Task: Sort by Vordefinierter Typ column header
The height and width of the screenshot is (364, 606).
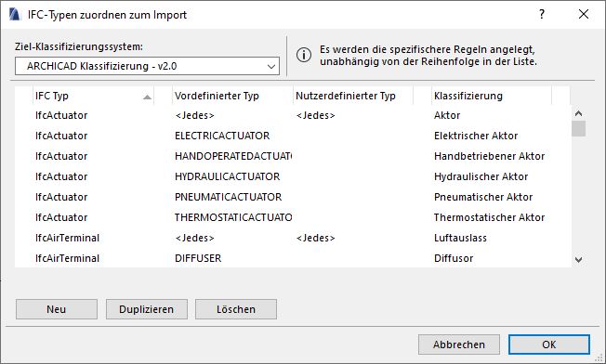Action: coord(232,96)
